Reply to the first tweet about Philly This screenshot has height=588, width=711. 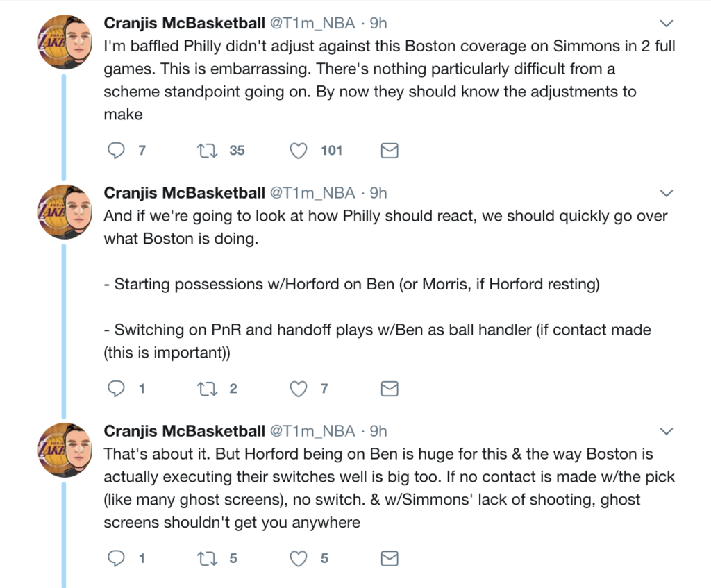(x=117, y=150)
